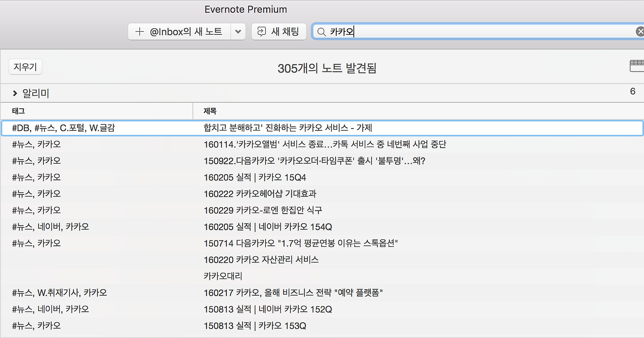This screenshot has width=644, height=338.
Task: Click tags #뉴스, W.취재기사, 카카오
Action: click(x=59, y=293)
